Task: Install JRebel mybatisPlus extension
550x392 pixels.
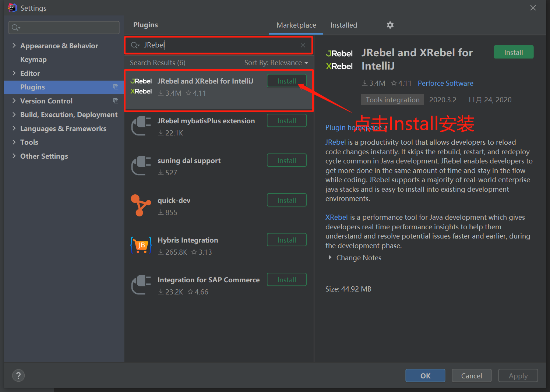Action: click(287, 121)
